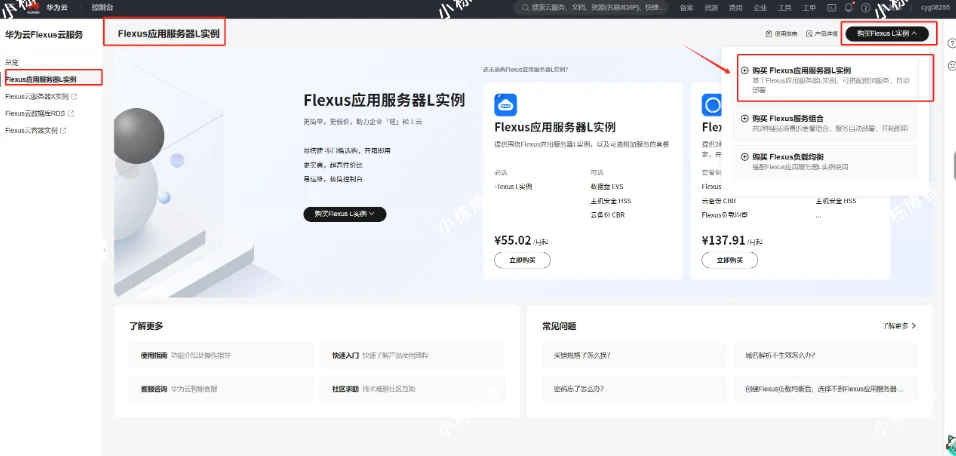Expand the 购买Flexus L实例 dropdown at top right

click(x=886, y=34)
